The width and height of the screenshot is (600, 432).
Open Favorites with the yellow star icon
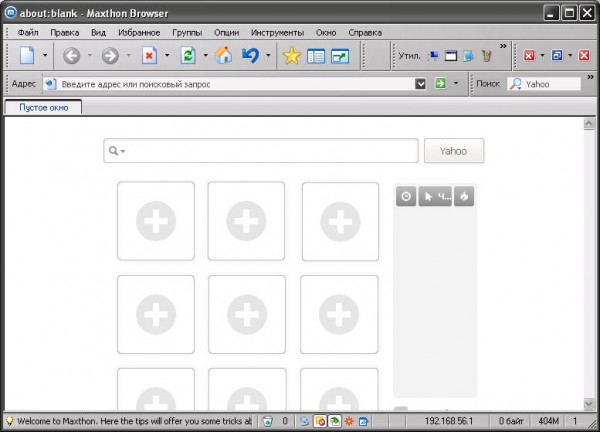[x=292, y=56]
